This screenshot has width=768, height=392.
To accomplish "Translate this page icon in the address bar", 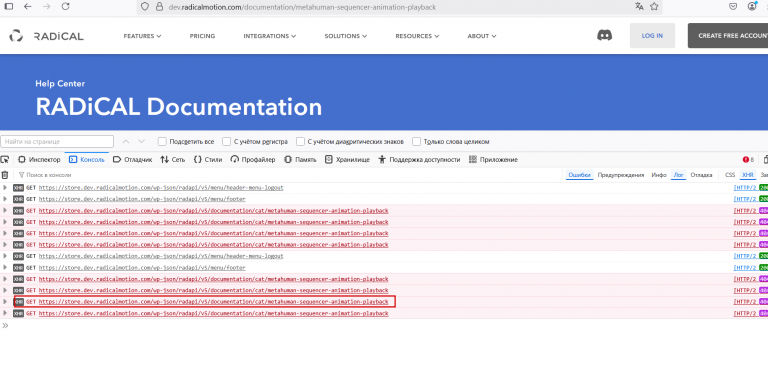I will coord(639,6).
